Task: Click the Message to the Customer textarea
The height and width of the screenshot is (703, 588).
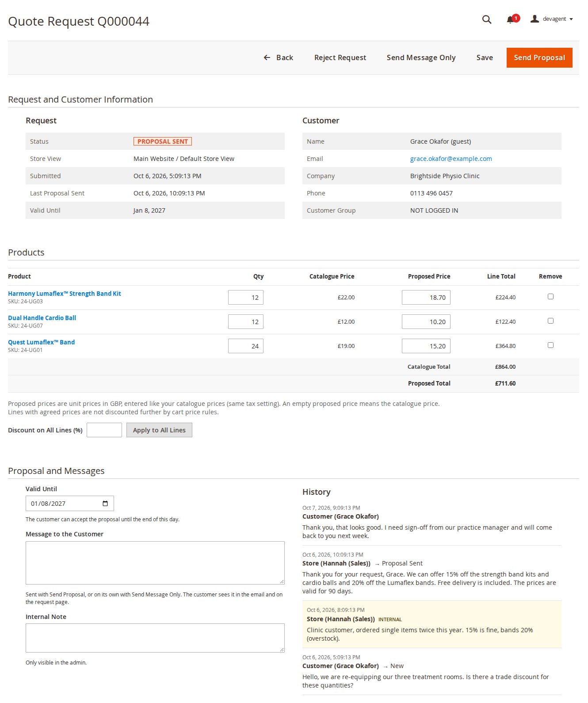Action: (155, 563)
